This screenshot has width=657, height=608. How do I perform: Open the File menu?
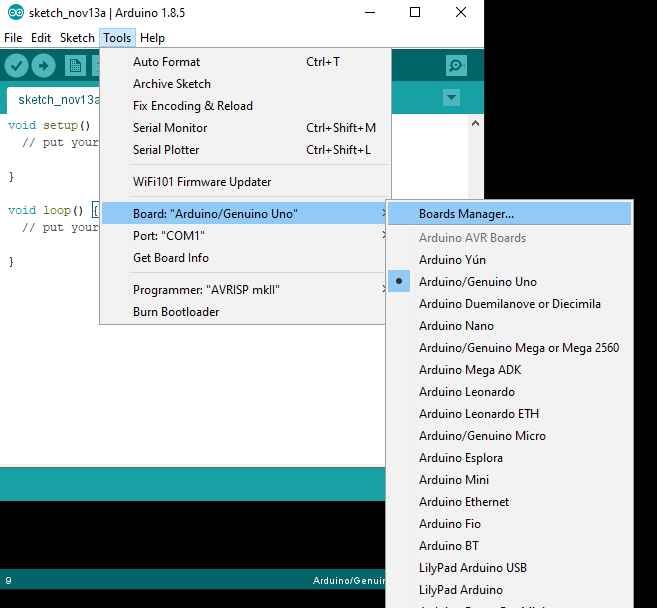tap(13, 38)
